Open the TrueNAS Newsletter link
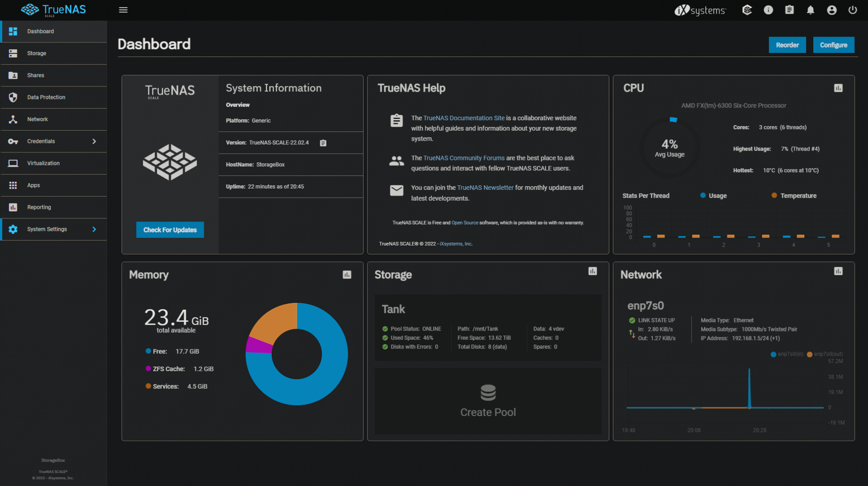Image resolution: width=868 pixels, height=486 pixels. click(485, 188)
